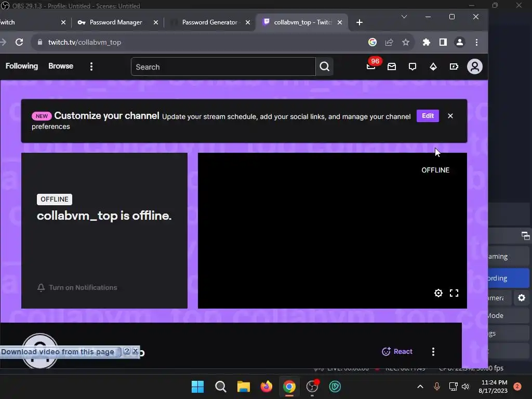Click OBS Stop Recording button

point(509,278)
